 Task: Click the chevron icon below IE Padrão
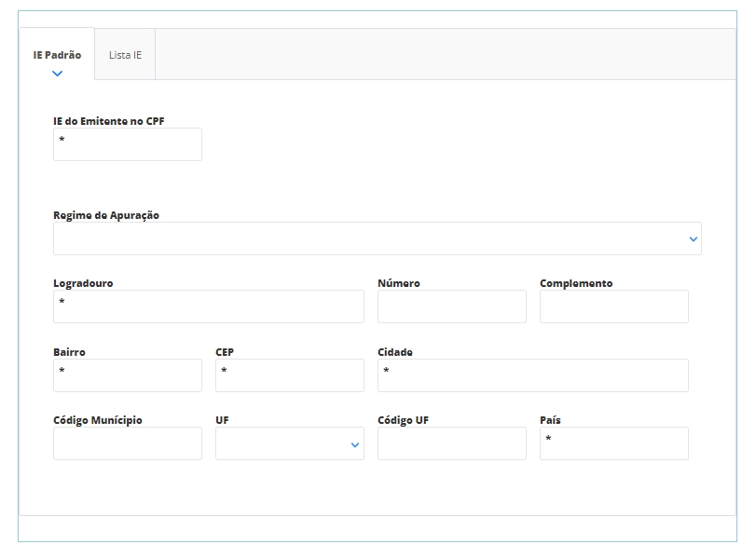click(57, 74)
